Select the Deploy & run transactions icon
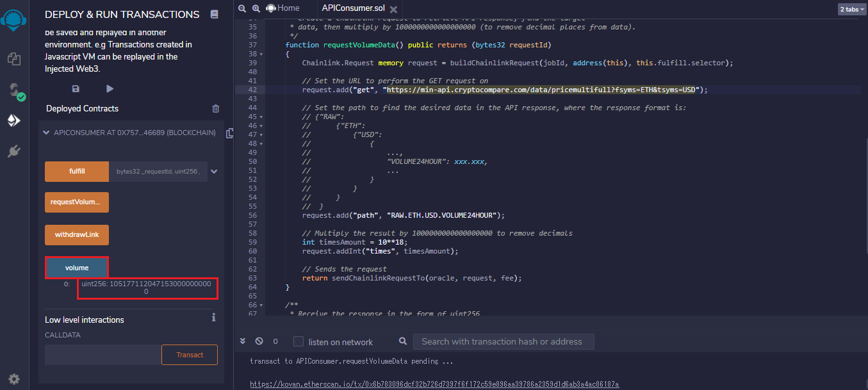Screen dimensions: 868x390 point(13,120)
